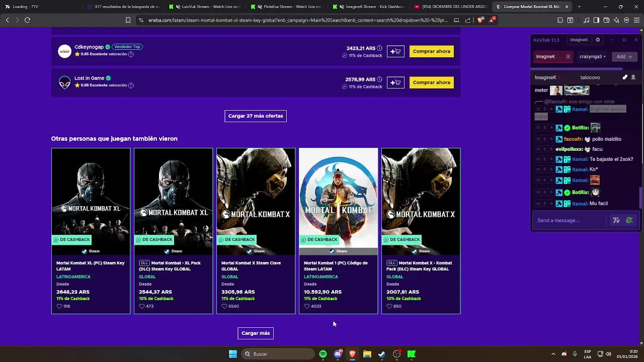The image size is (644, 362).
Task: Toggle browser sidebar panel icon
Action: [x=596, y=20]
